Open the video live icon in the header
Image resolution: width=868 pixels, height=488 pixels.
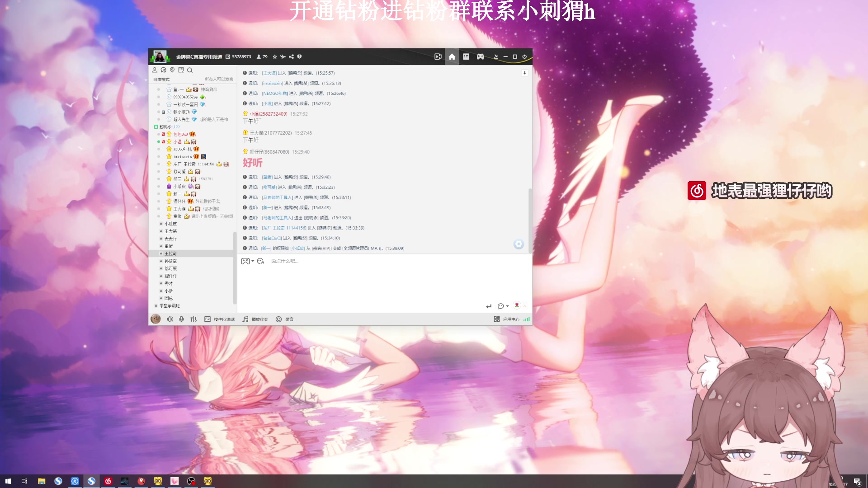[438, 56]
